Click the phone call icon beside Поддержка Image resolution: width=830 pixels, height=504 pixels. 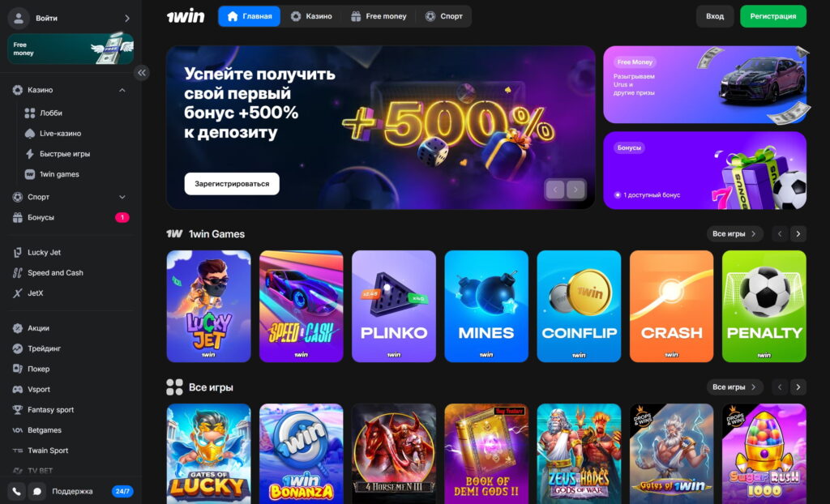click(16, 491)
